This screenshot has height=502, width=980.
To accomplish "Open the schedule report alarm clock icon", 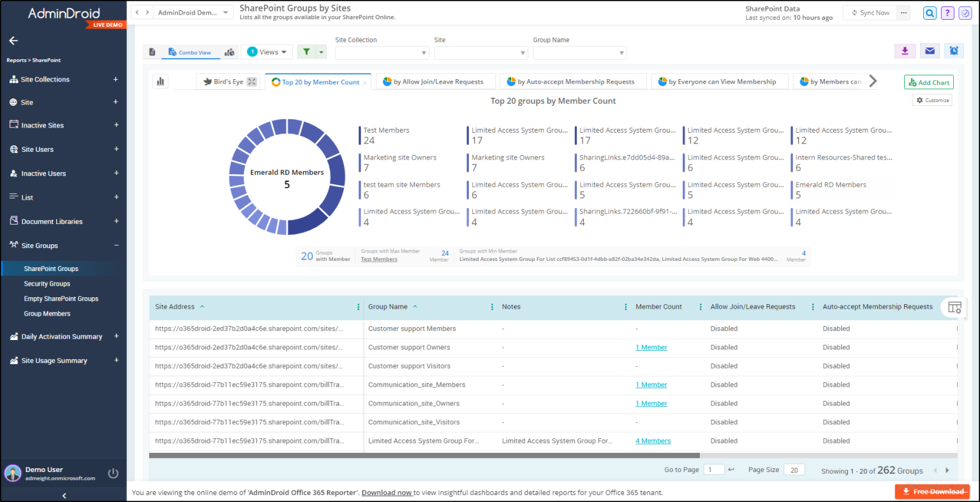I will (954, 51).
